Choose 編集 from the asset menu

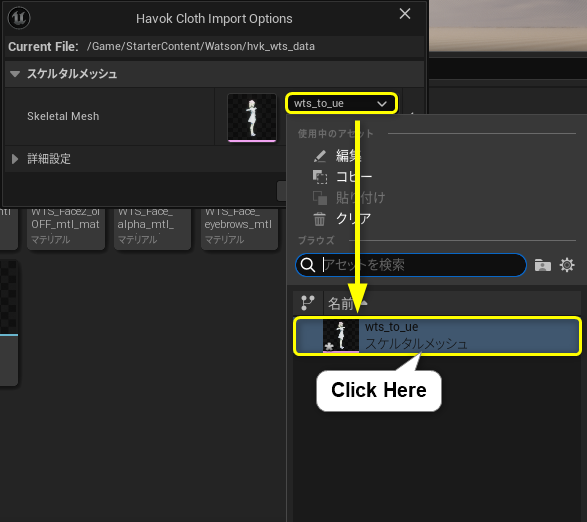[348, 155]
